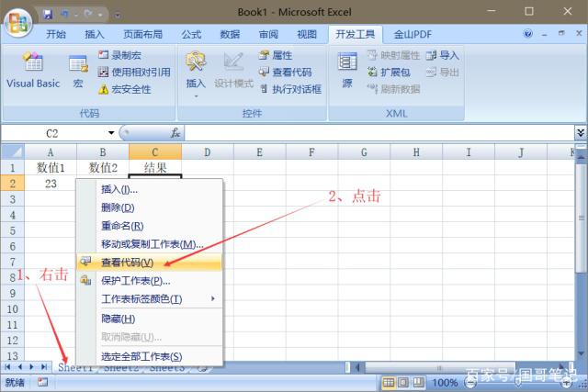
Task: Go to the last sheet tab navigation arrow
Action: point(44,367)
